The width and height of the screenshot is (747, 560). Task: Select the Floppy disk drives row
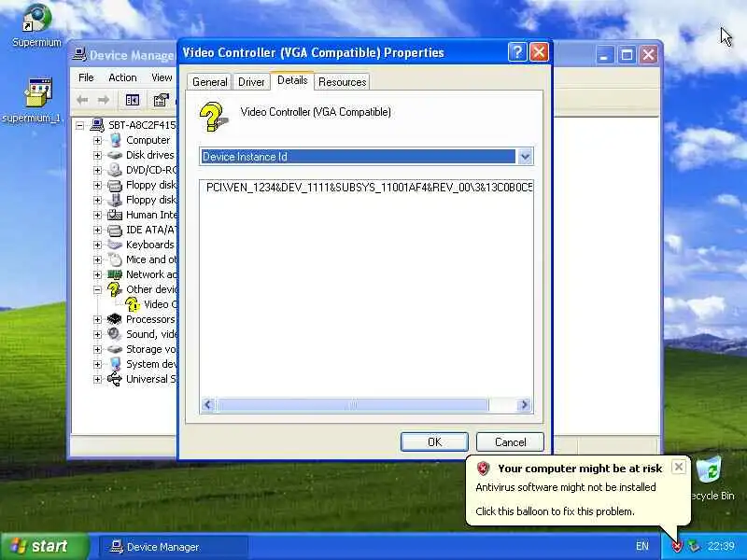pos(142,200)
